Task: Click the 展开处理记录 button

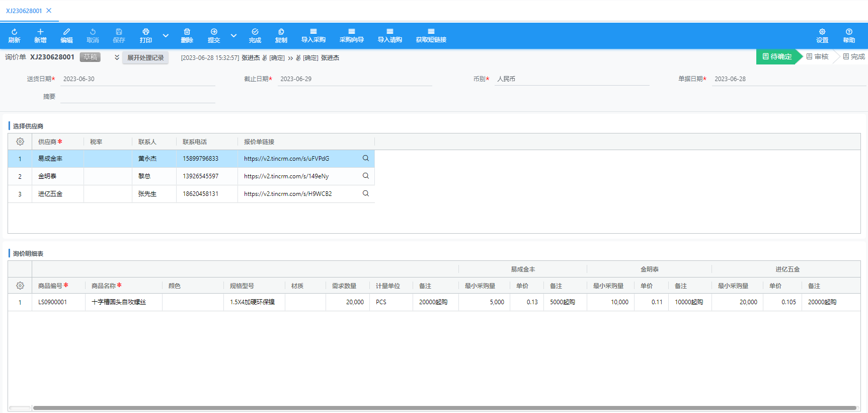Action: 145,57
